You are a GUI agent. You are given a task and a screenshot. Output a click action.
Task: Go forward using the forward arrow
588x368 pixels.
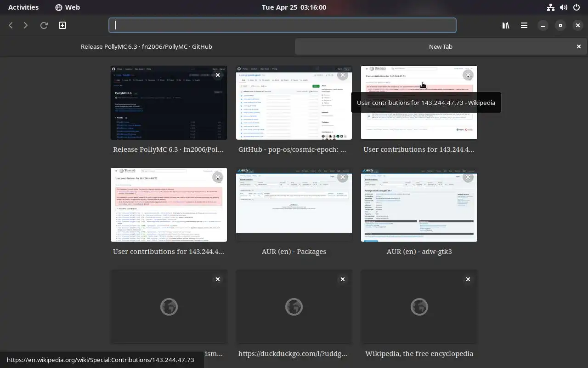click(26, 25)
